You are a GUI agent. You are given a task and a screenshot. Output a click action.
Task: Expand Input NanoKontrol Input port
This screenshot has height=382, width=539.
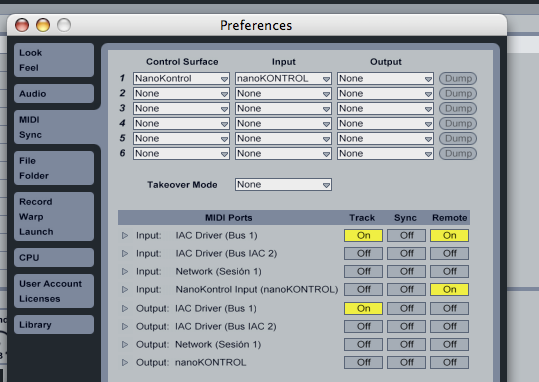click(125, 290)
